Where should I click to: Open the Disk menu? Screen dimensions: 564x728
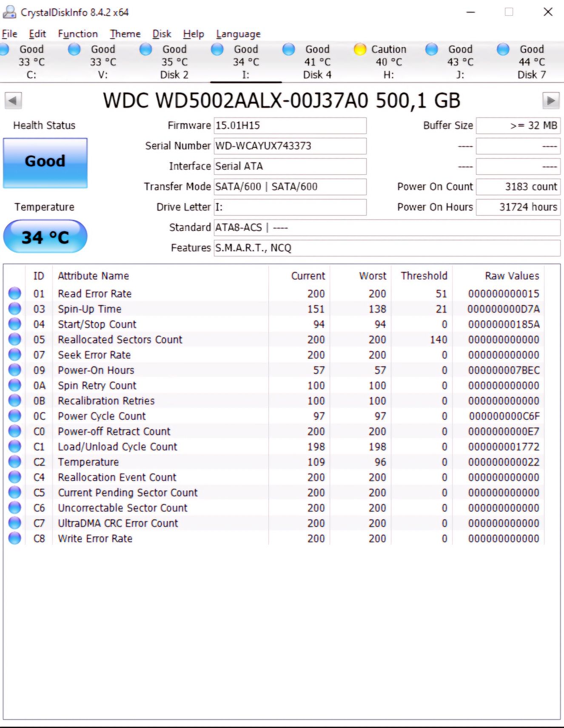162,34
